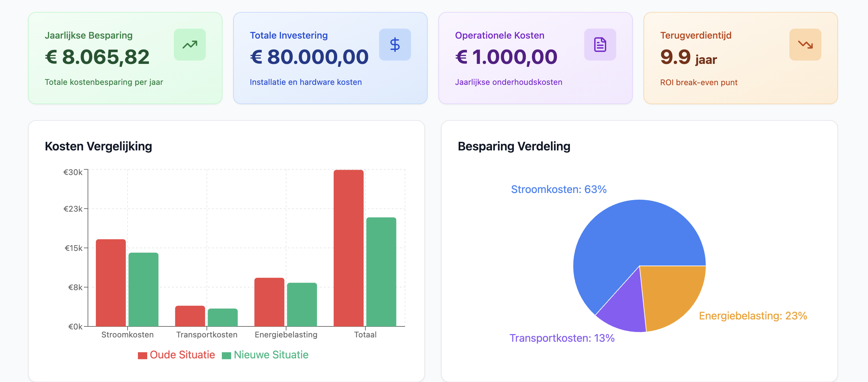The height and width of the screenshot is (382, 868).
Task: Click the green Energiebelasting bar
Action: (302, 304)
